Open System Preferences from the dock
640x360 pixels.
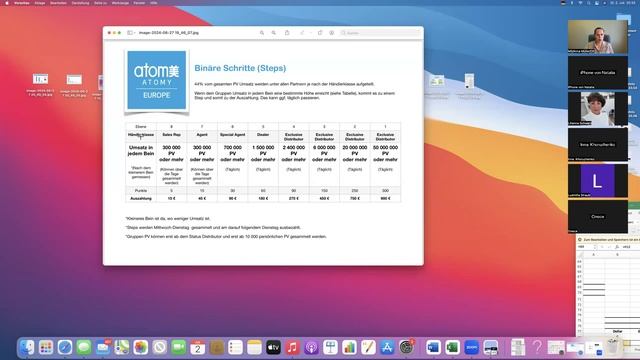pos(406,347)
